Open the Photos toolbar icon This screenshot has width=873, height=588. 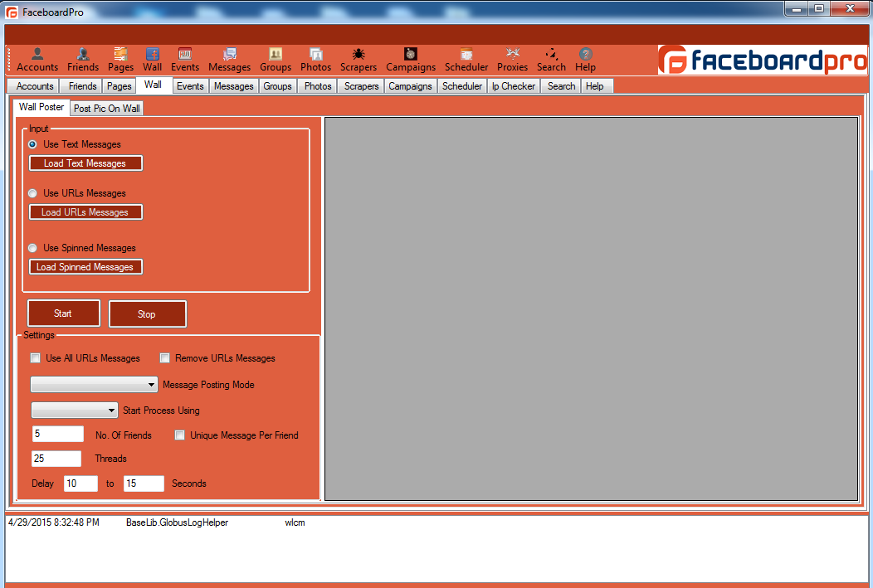point(315,60)
